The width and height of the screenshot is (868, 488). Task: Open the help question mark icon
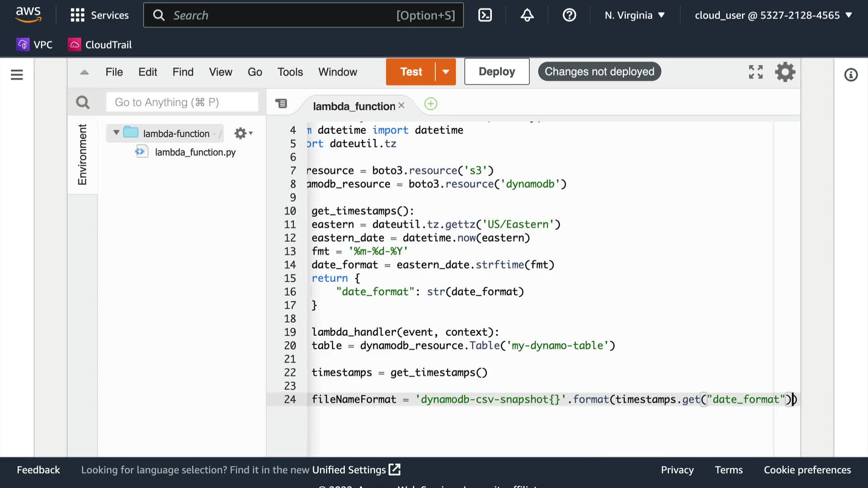569,15
